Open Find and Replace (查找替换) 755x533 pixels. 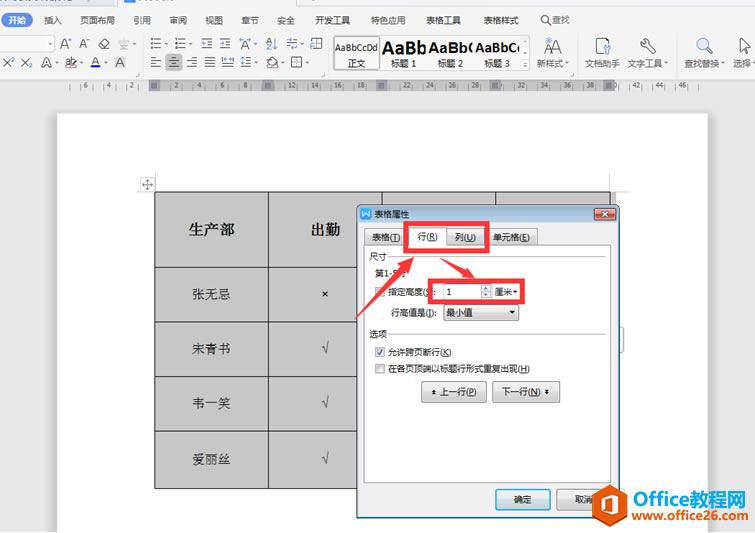(x=704, y=53)
